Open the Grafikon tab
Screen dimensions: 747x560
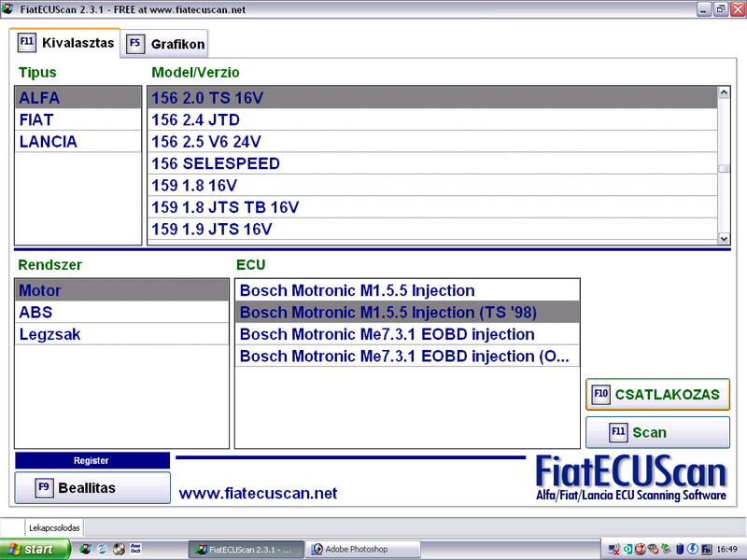pos(164,44)
